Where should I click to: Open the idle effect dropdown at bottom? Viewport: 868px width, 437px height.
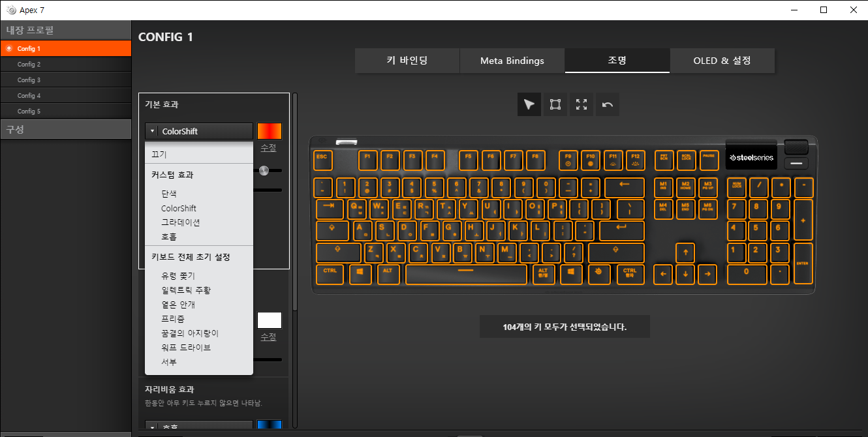[x=199, y=427]
